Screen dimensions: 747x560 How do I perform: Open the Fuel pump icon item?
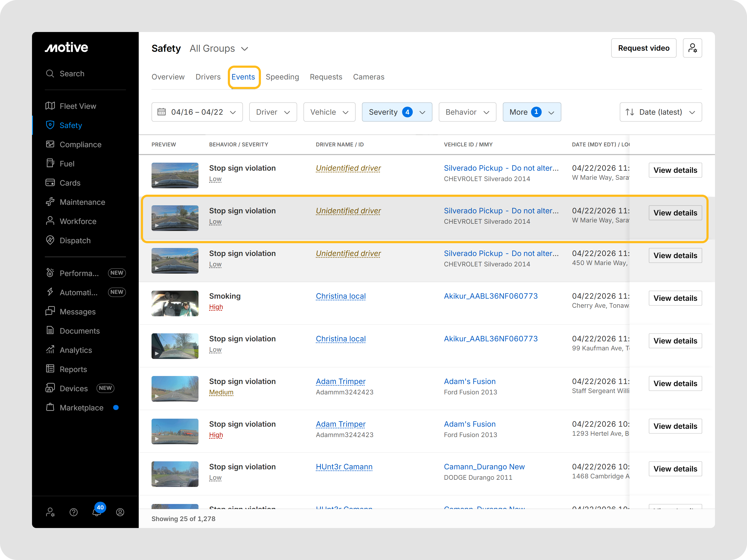(x=50, y=163)
